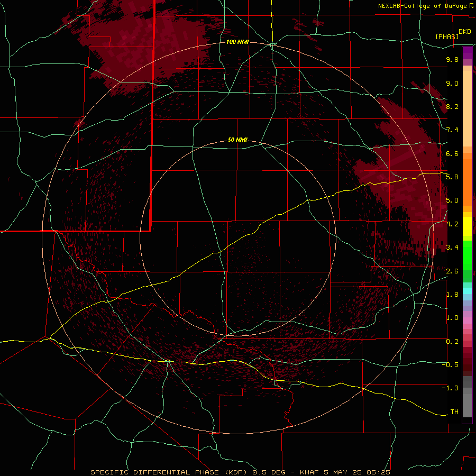This screenshot has height=476, width=476.
Task: Click the pink segment of the color bar
Action: 467,321
